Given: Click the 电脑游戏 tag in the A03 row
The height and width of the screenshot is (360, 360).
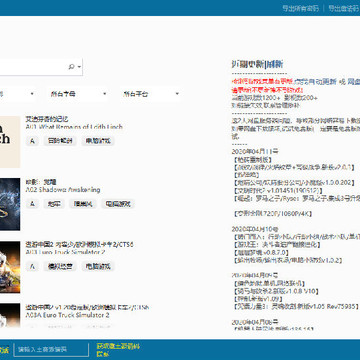Looking at the screenshot, I should pos(98,266).
